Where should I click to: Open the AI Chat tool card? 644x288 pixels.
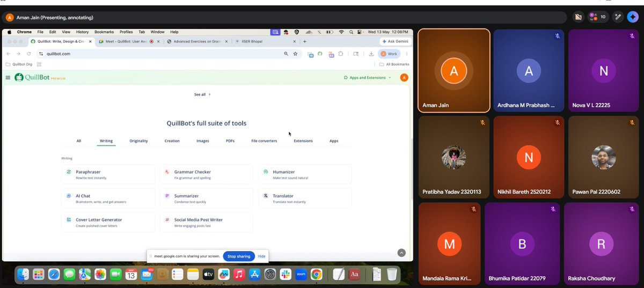click(108, 198)
